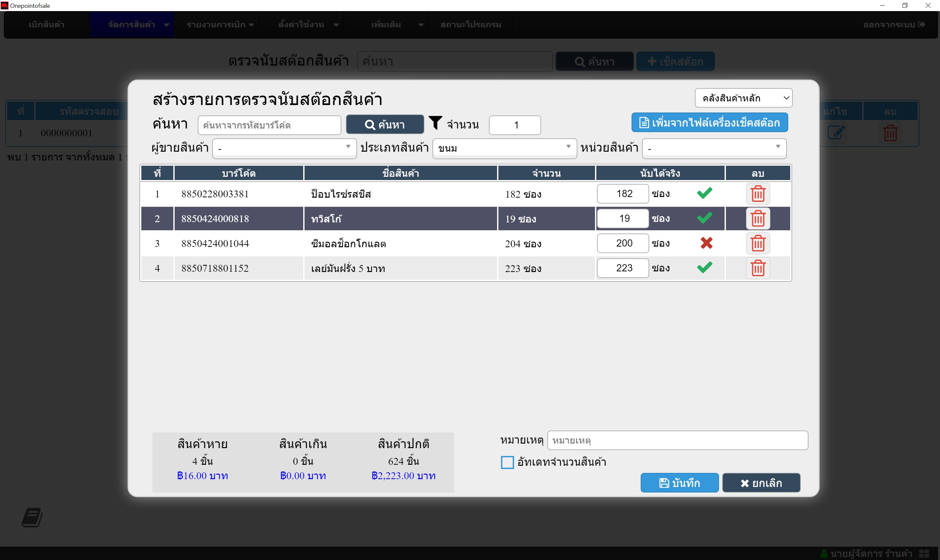Focus counted field with value 200
The height and width of the screenshot is (560, 940).
pos(622,243)
